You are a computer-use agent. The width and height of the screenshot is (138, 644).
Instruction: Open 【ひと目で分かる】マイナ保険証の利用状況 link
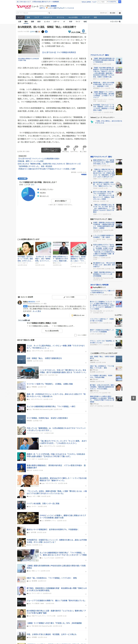point(59,52)
